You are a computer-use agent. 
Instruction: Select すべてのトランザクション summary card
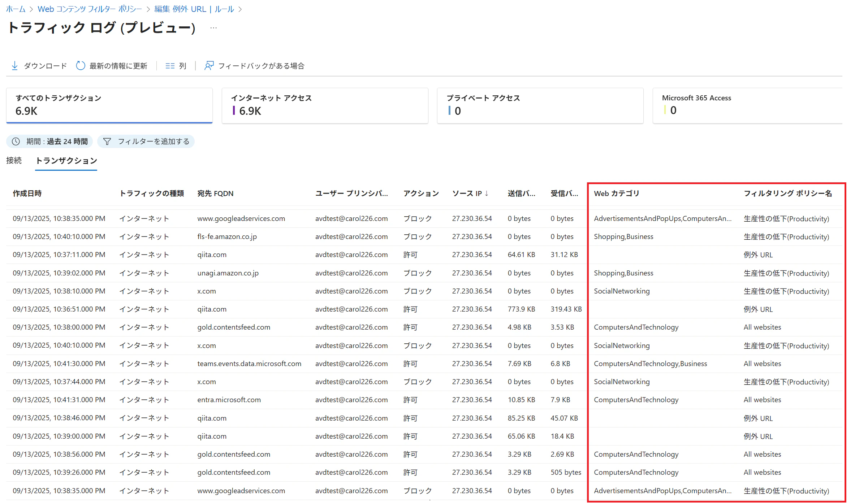pos(109,105)
